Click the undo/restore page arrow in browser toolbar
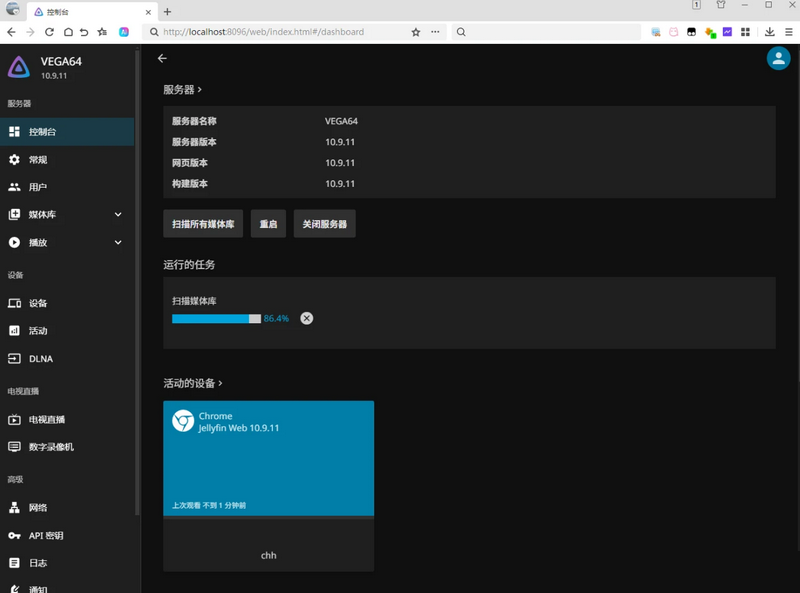 tap(84, 32)
